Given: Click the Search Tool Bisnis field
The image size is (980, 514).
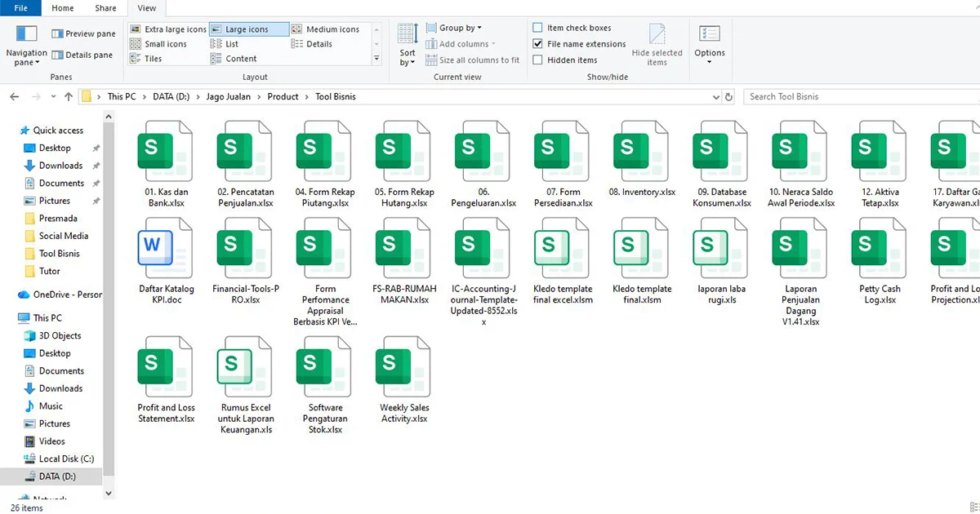Looking at the screenshot, I should tap(862, 96).
